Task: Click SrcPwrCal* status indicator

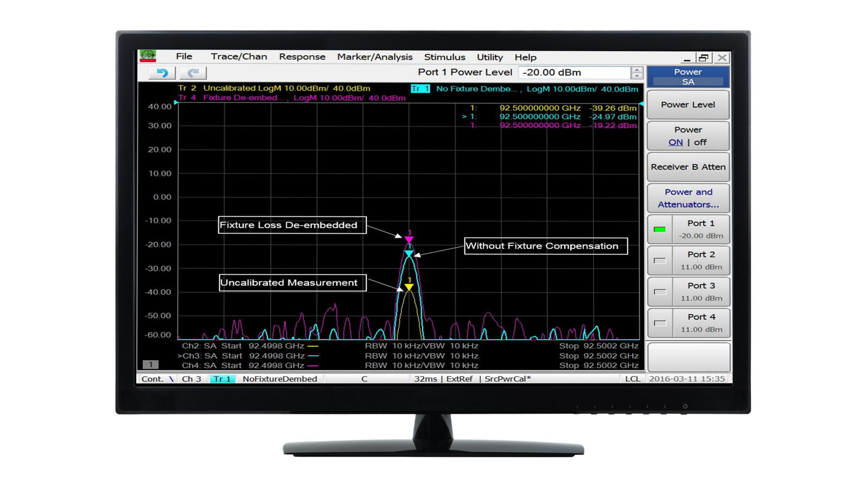Action: click(508, 379)
